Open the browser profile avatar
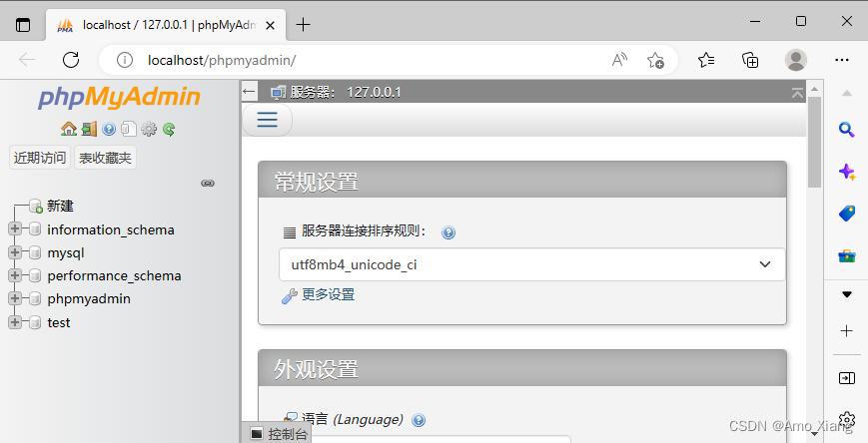868x443 pixels. [x=796, y=60]
